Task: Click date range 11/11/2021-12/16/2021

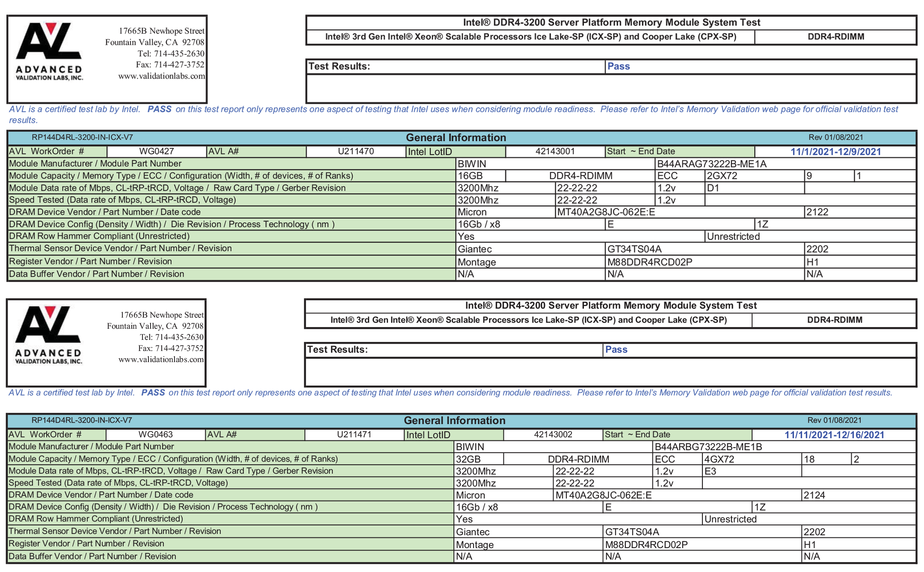Action: [834, 435]
